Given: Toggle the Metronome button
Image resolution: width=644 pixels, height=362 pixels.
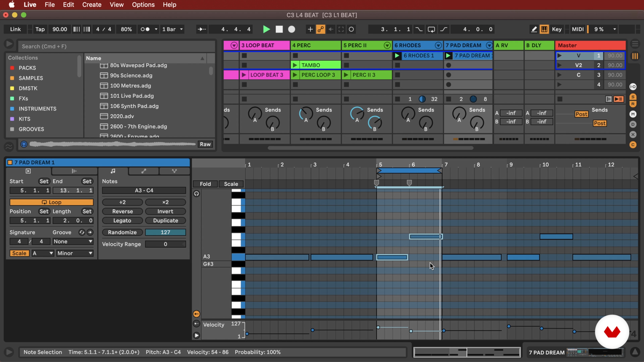Looking at the screenshot, I should 145,29.
